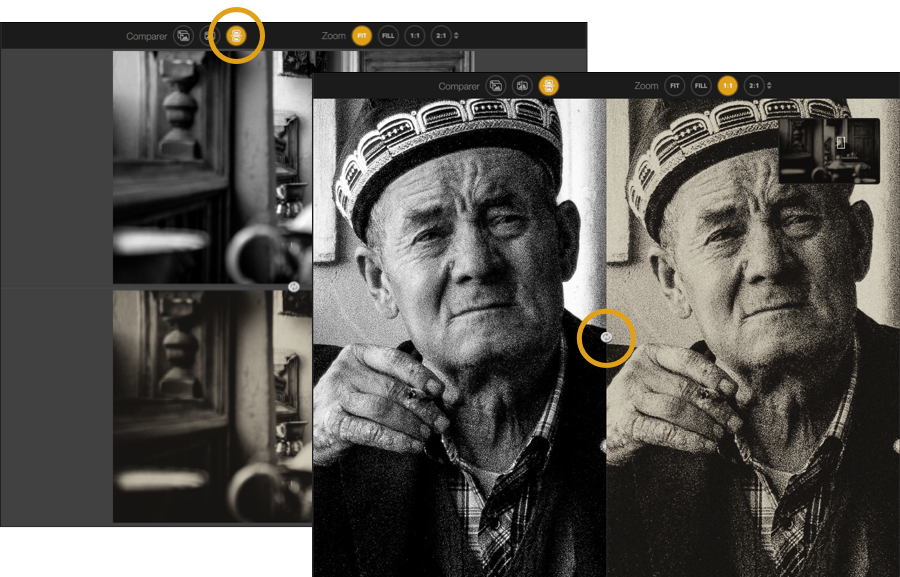Set back window zoom to 1:1
The width and height of the screenshot is (900, 577).
click(414, 36)
